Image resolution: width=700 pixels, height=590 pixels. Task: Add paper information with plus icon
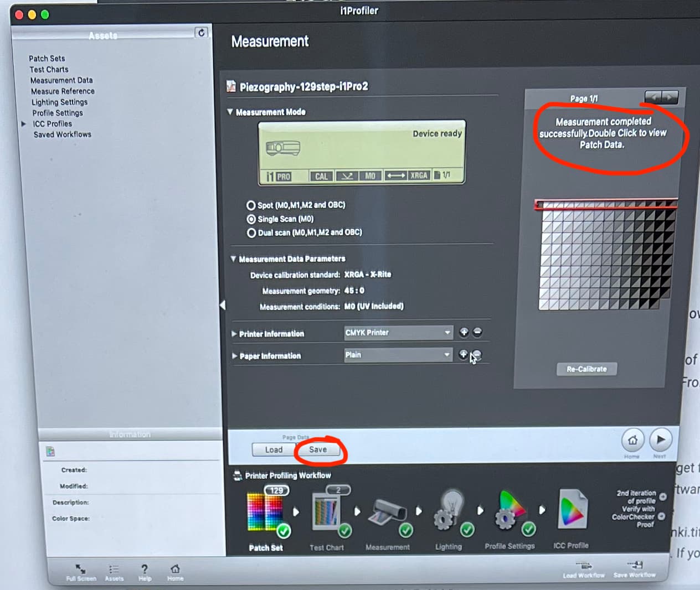click(x=464, y=354)
